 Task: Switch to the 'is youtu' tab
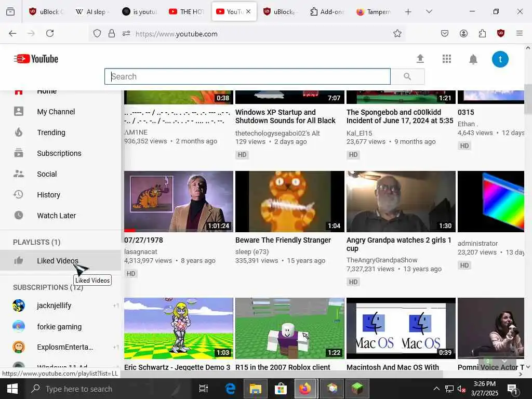click(140, 11)
